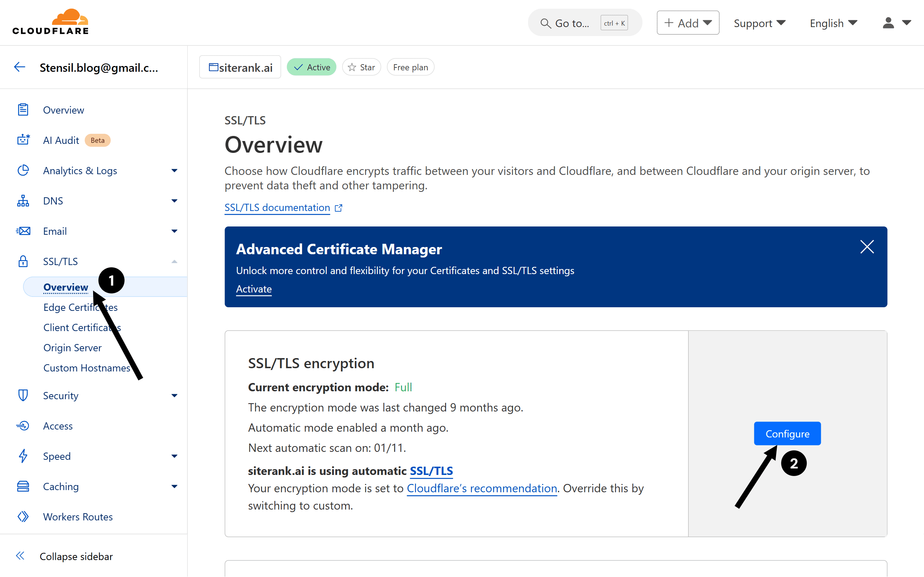Click the Workers Routes icon
Image resolution: width=924 pixels, height=577 pixels.
(23, 516)
